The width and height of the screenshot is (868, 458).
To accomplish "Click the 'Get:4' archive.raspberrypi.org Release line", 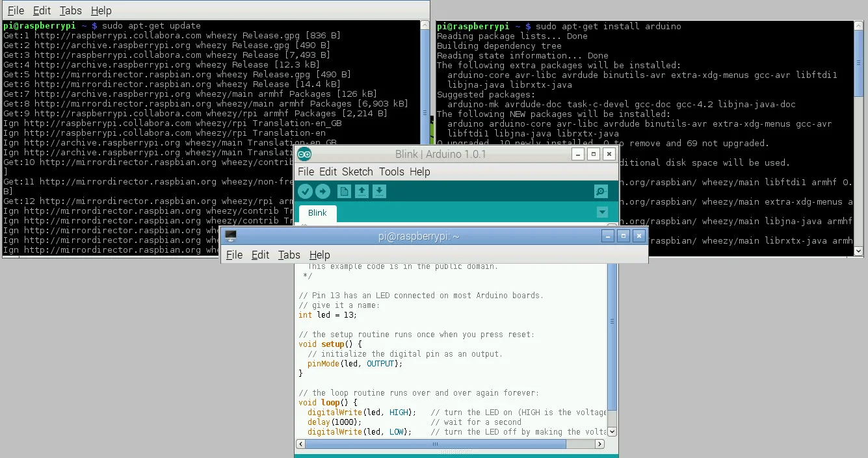I will (161, 65).
